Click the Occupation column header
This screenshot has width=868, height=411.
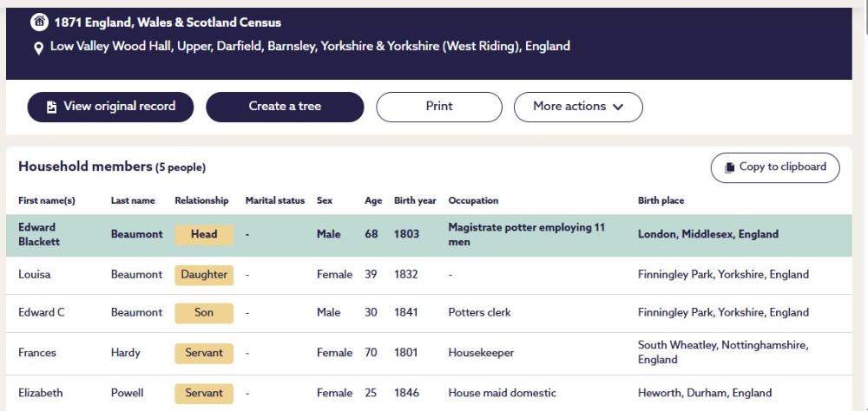coord(473,201)
